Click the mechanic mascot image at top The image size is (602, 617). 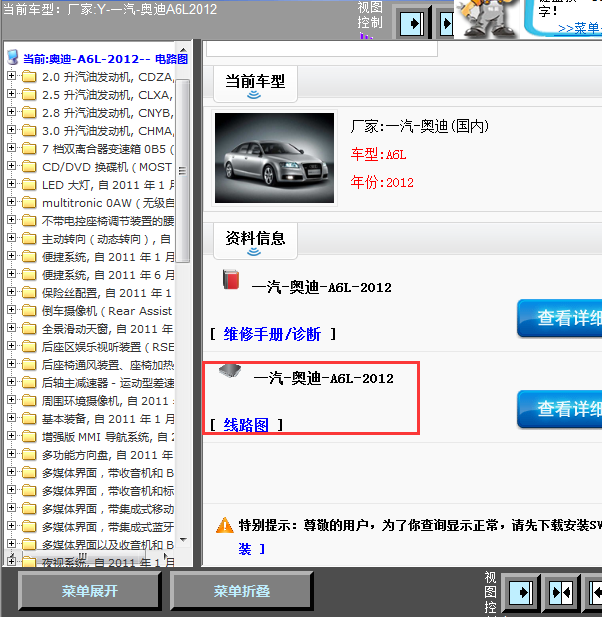[488, 19]
